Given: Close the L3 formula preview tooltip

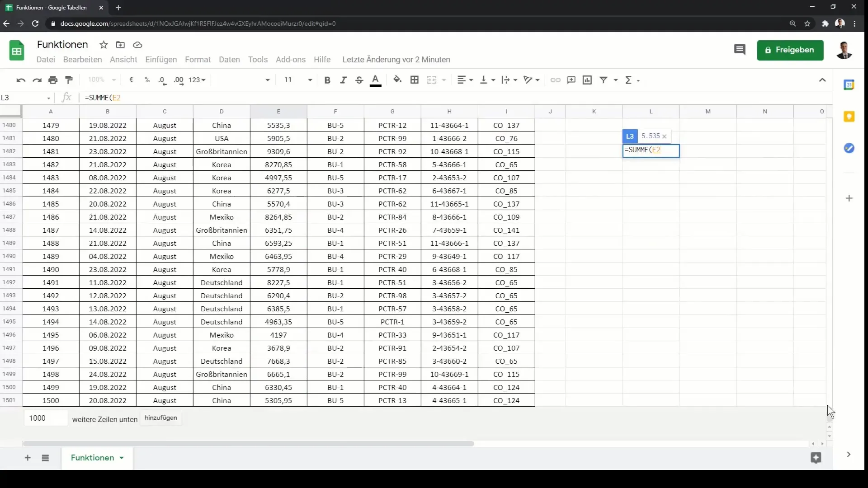Looking at the screenshot, I should (664, 136).
